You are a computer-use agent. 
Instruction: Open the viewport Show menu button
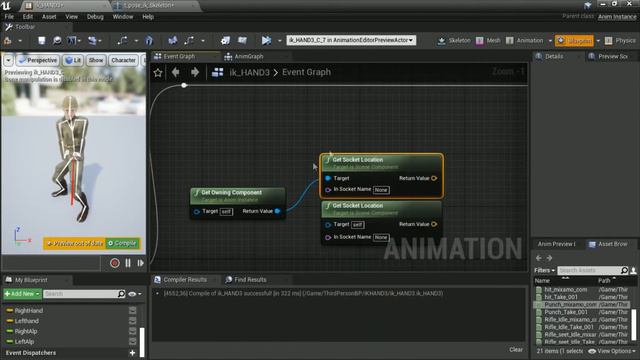pos(96,60)
